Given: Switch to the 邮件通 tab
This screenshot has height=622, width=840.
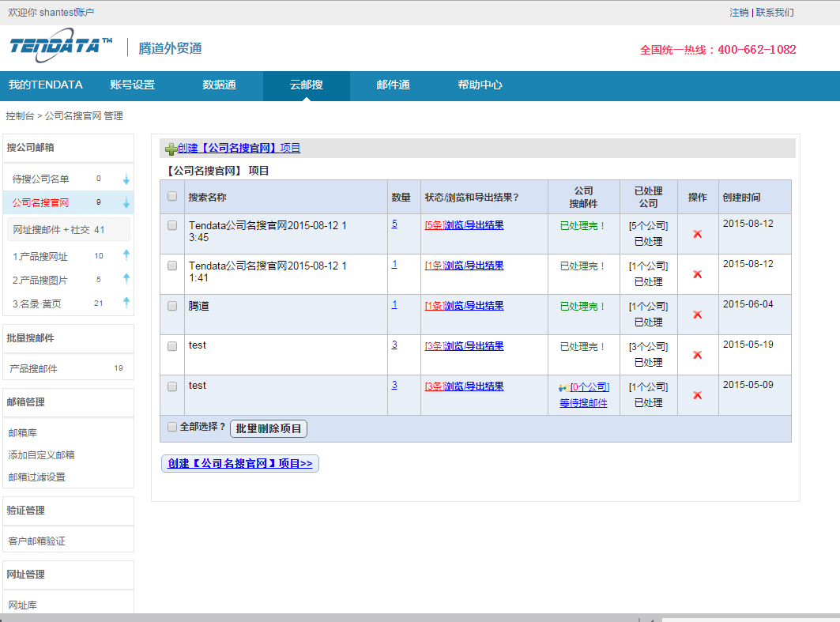Looking at the screenshot, I should pos(393,85).
